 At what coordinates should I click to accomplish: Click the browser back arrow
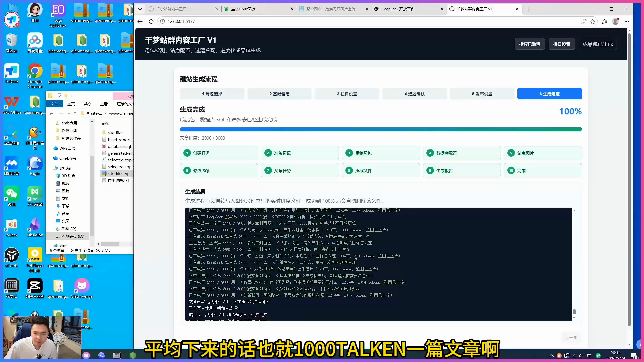140,21
